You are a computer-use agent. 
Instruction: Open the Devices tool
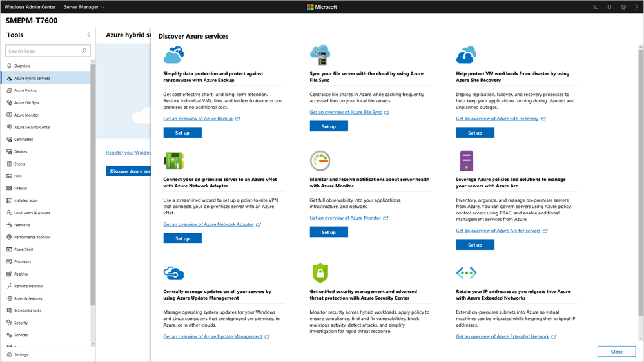46,151
